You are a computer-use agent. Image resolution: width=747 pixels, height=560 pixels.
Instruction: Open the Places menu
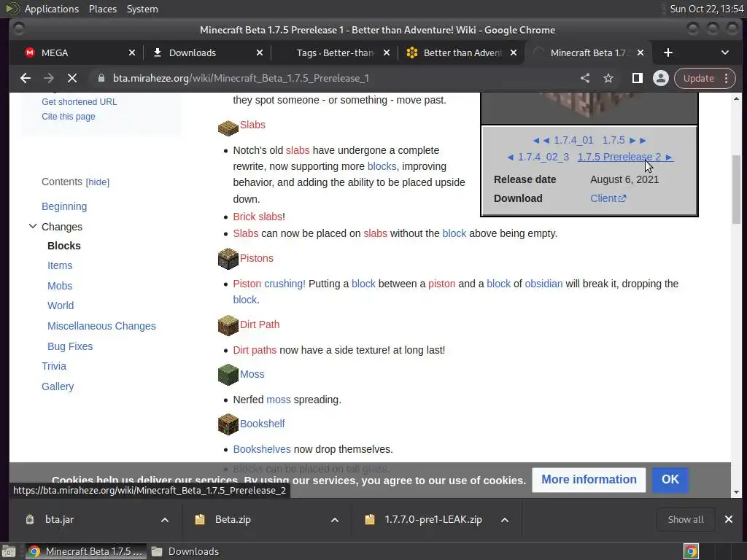click(102, 9)
